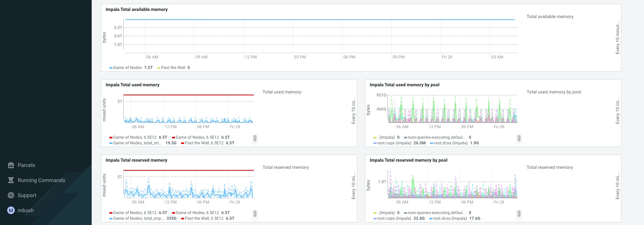Image resolution: width=644 pixels, height=225 pixels.
Task: Click the mbush user avatar icon
Action: pos(11,210)
